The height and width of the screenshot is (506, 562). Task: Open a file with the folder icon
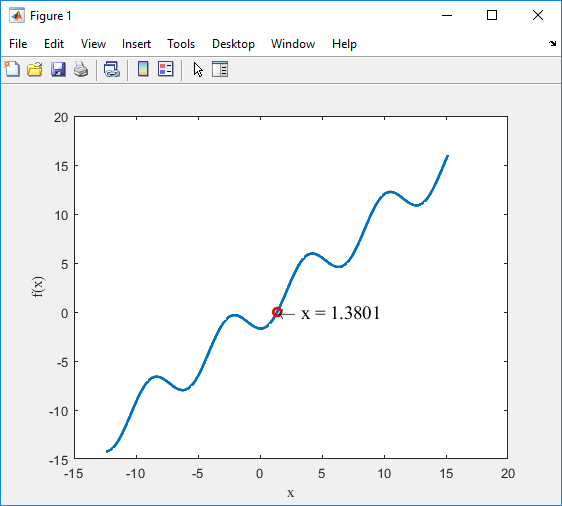35,69
